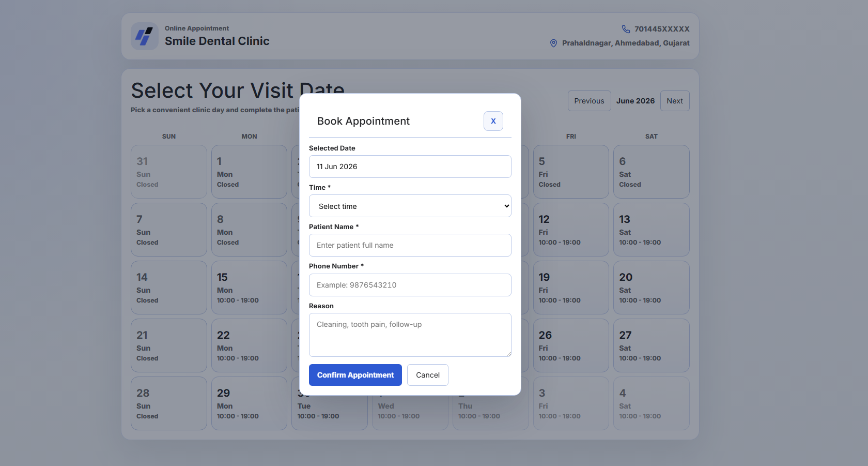Click the June 2026 month label
Viewport: 868px width, 466px height.
[x=636, y=101]
